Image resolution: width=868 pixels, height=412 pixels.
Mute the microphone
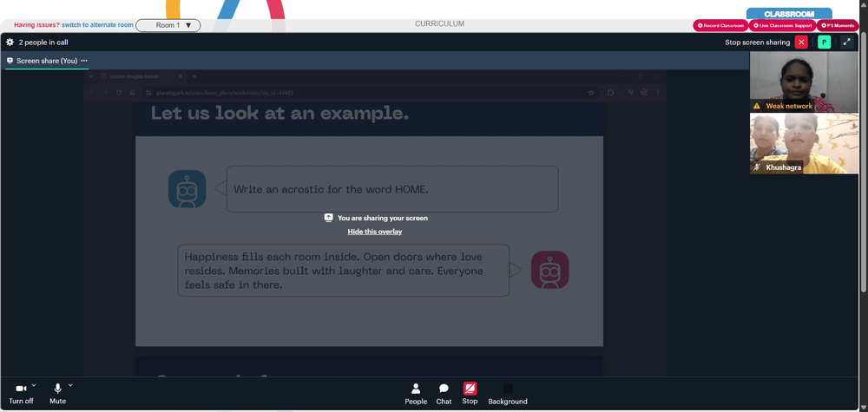click(57, 393)
